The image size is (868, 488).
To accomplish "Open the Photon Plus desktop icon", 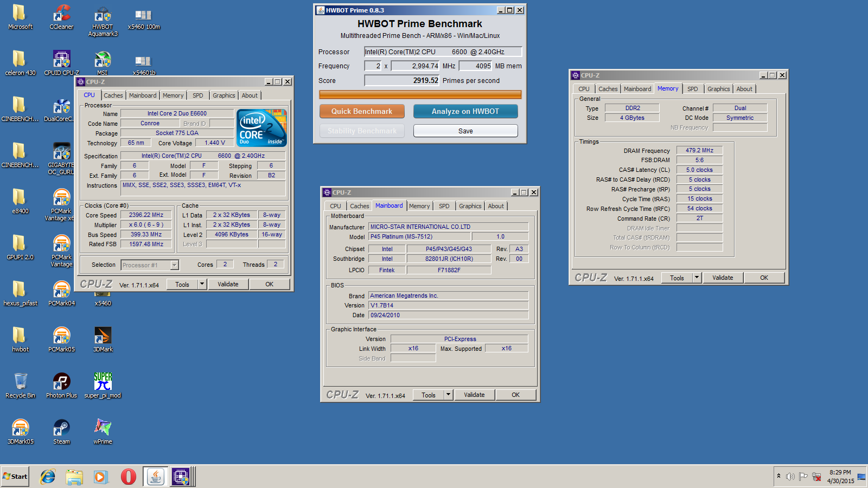I will 61,386.
